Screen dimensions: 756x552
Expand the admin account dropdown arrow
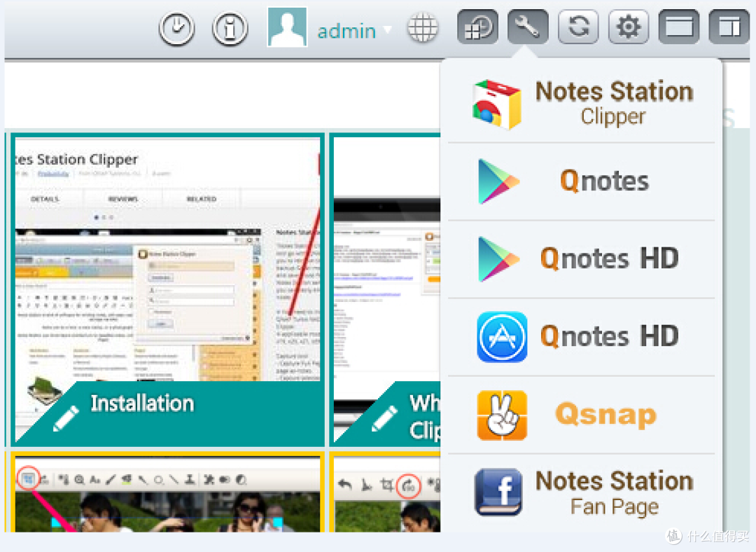[x=387, y=30]
